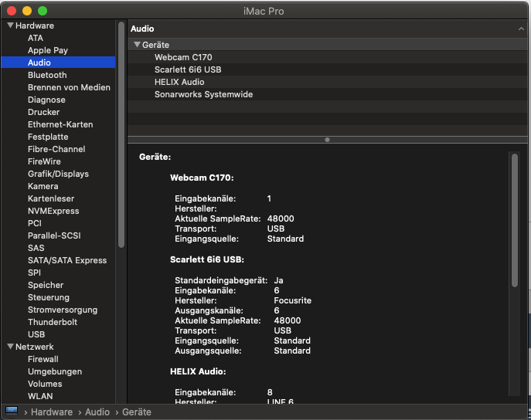
Task: Click the split pane divider handle dot
Action: (x=328, y=140)
